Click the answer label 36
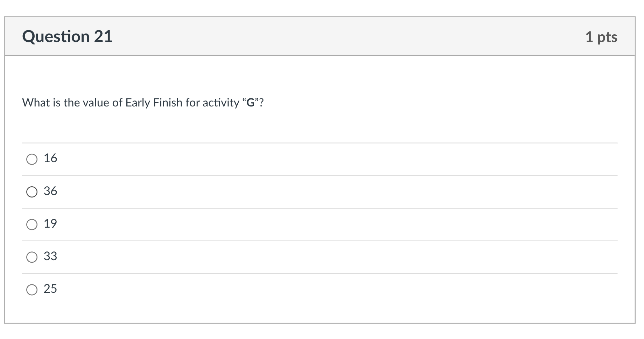This screenshot has height=339, width=644. pyautogui.click(x=50, y=191)
